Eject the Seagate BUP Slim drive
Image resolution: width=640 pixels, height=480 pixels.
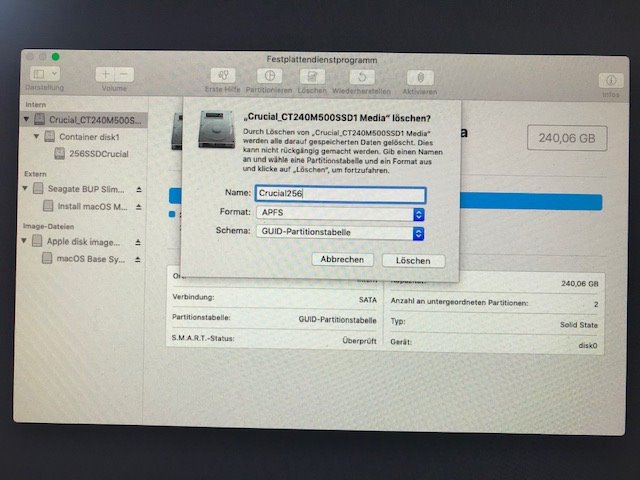pos(139,189)
